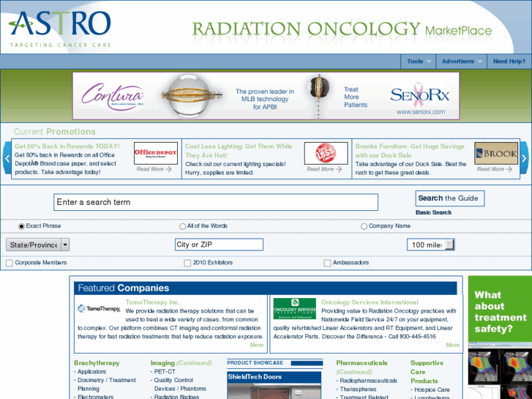Click the TomoTherapy logo
Image resolution: width=532 pixels, height=399 pixels.
point(99,309)
